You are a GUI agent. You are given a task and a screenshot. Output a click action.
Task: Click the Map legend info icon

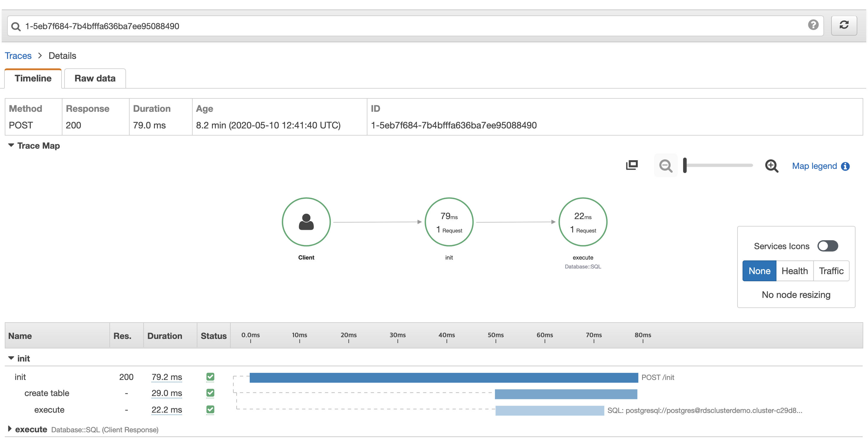point(845,166)
